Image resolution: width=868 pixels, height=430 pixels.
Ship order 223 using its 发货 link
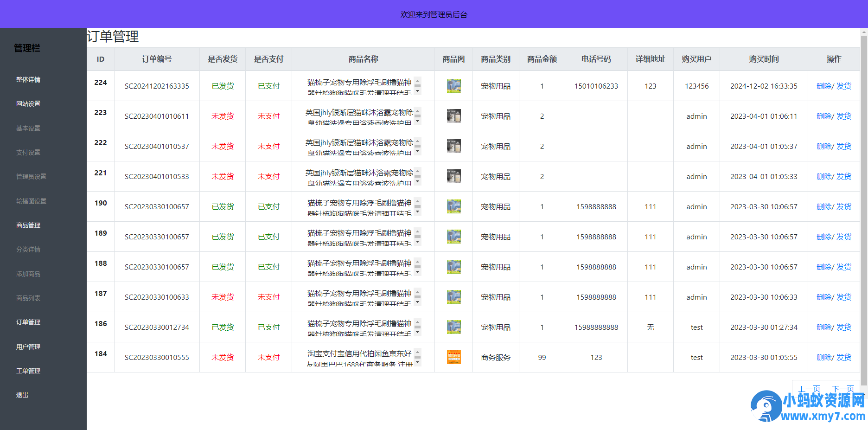[844, 116]
